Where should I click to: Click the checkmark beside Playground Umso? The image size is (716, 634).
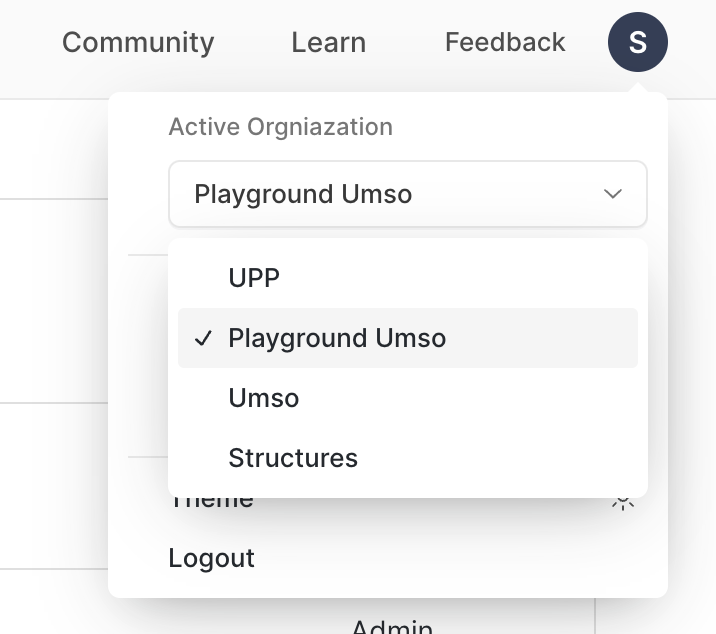204,338
